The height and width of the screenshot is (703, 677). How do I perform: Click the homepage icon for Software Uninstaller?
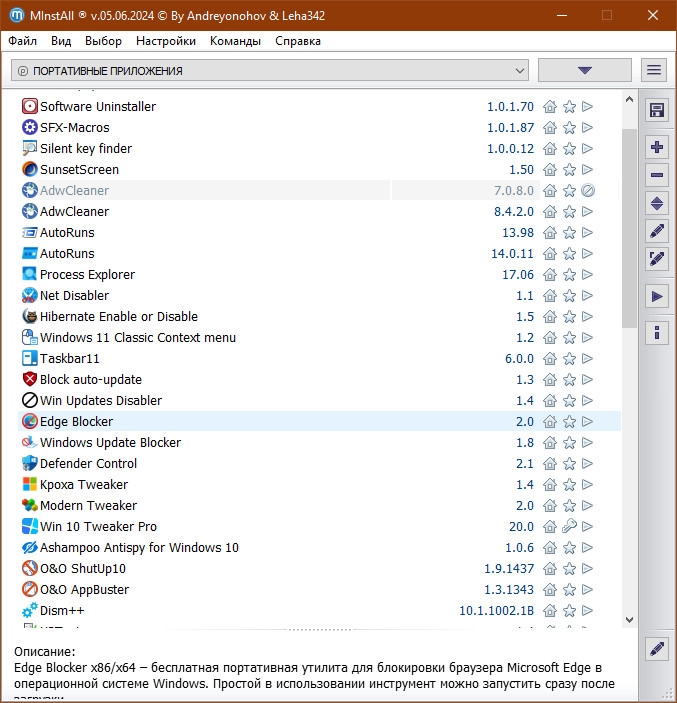point(550,107)
